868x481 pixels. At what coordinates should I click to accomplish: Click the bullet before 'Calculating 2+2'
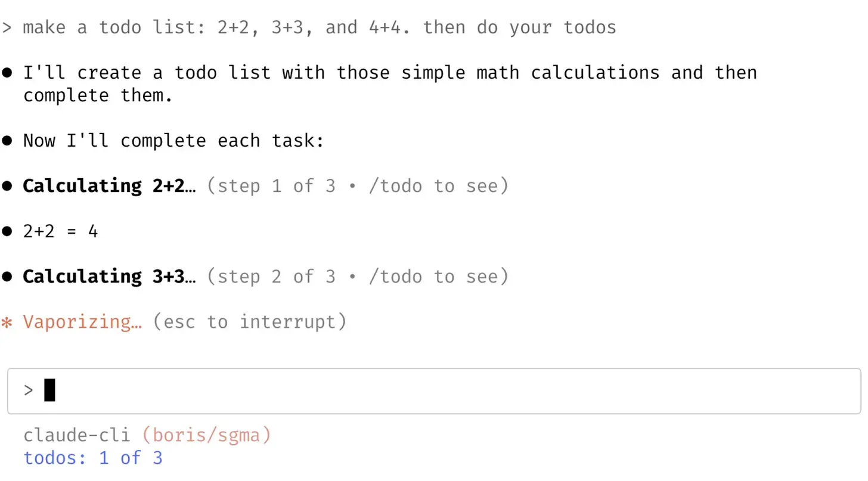click(x=7, y=186)
